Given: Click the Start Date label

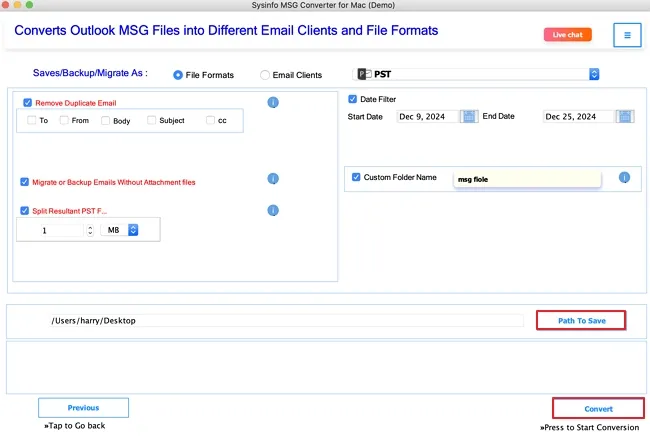Looking at the screenshot, I should click(x=365, y=117).
